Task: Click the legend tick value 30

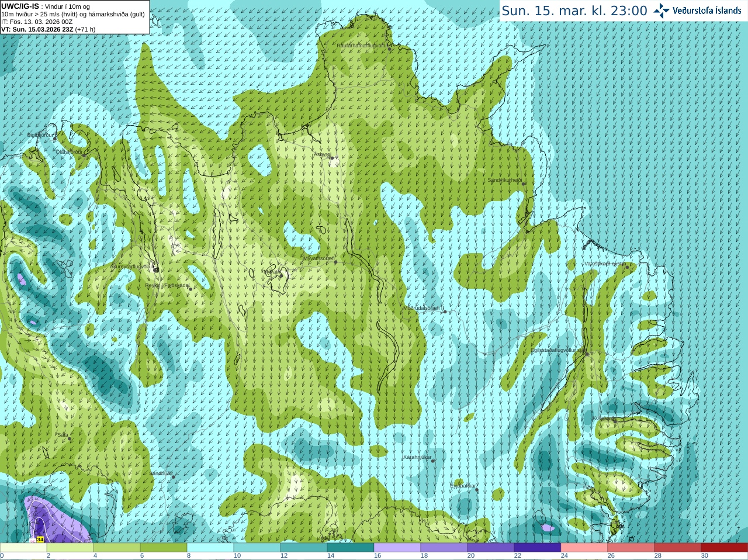Action: coord(705,556)
